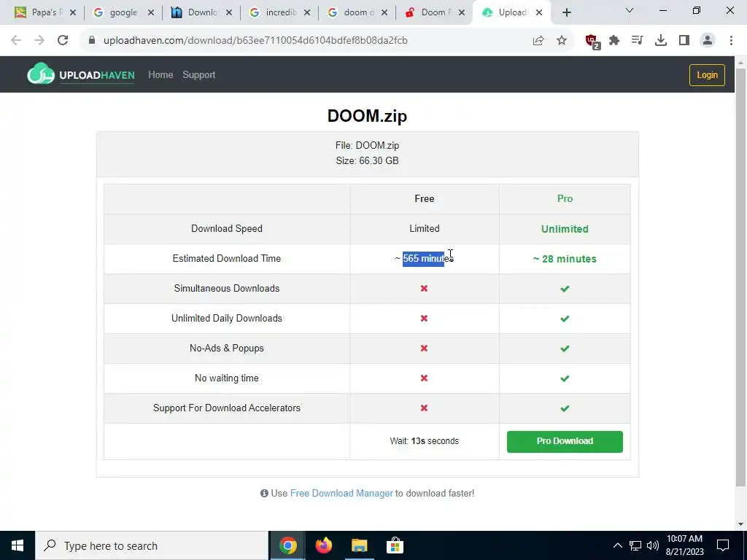Click the Free column header
The image size is (747, 560).
pyautogui.click(x=425, y=198)
